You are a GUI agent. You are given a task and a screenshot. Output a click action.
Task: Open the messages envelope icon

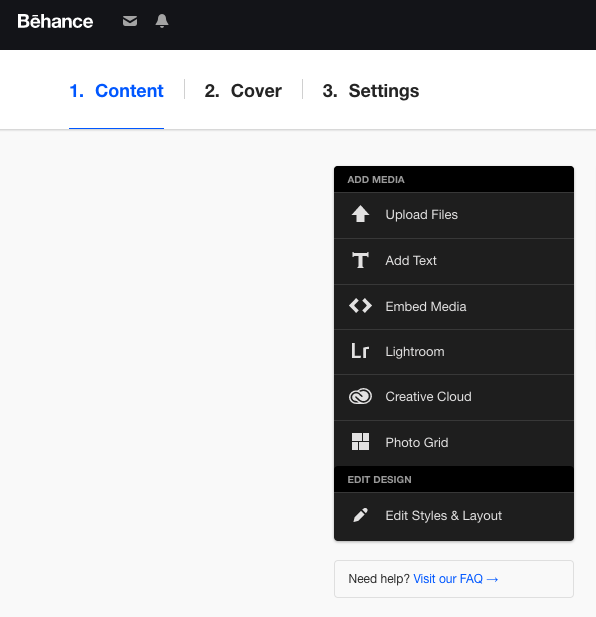pyautogui.click(x=130, y=21)
